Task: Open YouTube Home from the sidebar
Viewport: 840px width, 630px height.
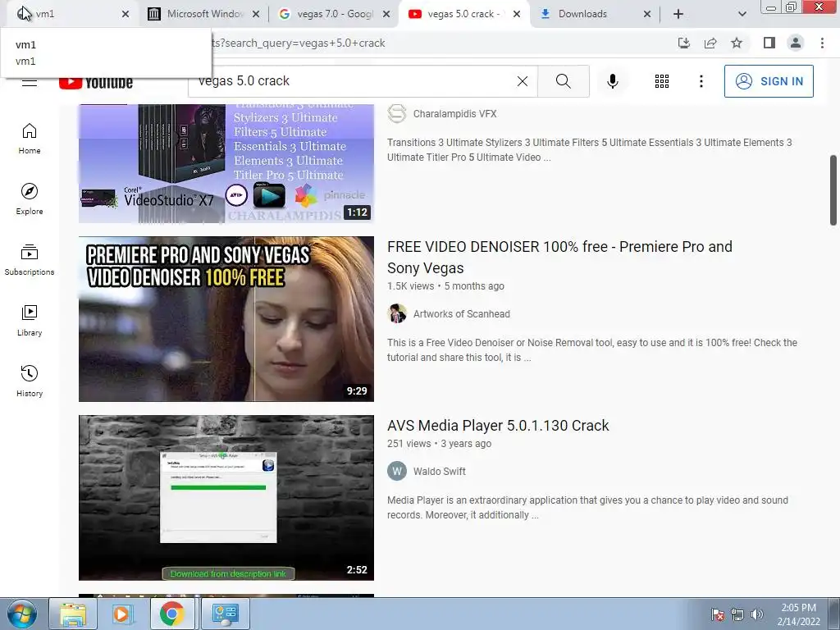Action: click(30, 139)
